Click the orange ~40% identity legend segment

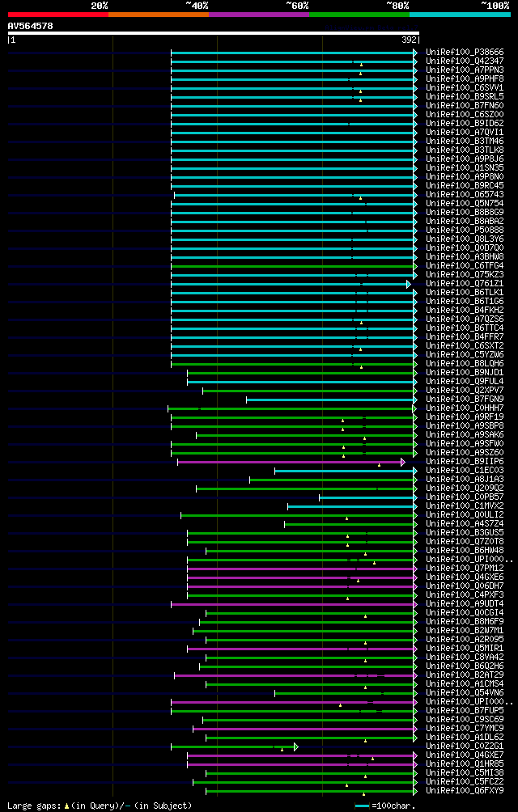(159, 15)
